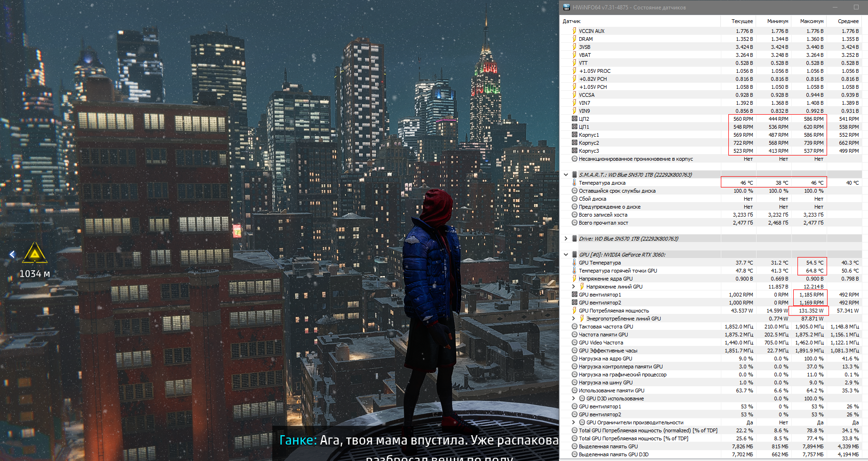Select the bolt icon of +1.05V PROC

click(x=574, y=71)
